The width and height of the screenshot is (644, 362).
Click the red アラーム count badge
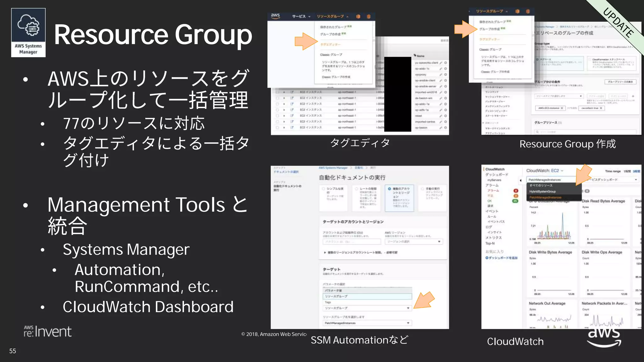click(x=516, y=191)
